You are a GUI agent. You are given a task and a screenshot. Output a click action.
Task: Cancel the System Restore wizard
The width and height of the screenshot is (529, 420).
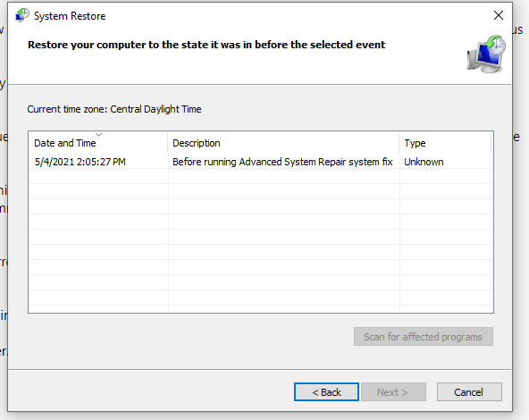[x=469, y=392]
